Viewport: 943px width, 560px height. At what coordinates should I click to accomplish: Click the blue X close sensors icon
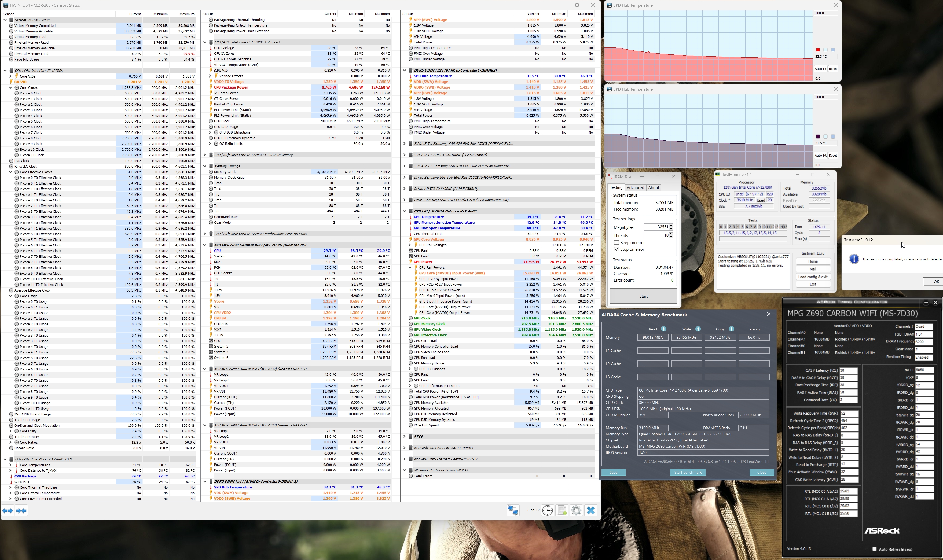pyautogui.click(x=591, y=511)
